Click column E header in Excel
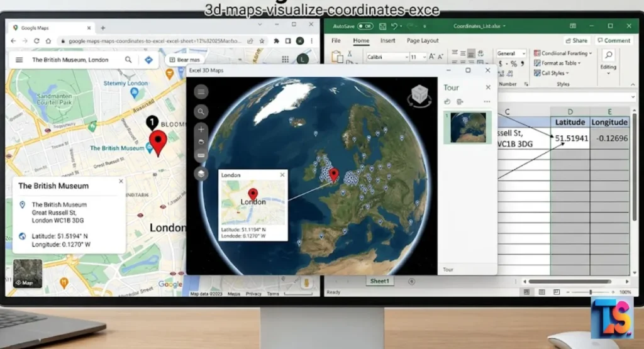 click(609, 112)
